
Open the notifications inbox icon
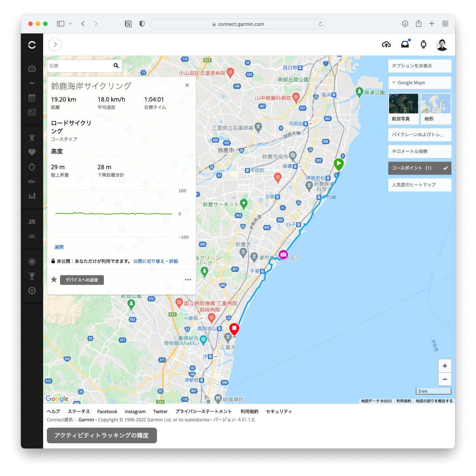pos(405,44)
